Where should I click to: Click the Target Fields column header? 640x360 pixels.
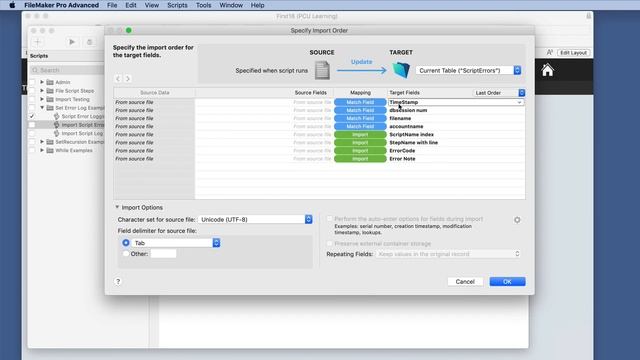[404, 93]
